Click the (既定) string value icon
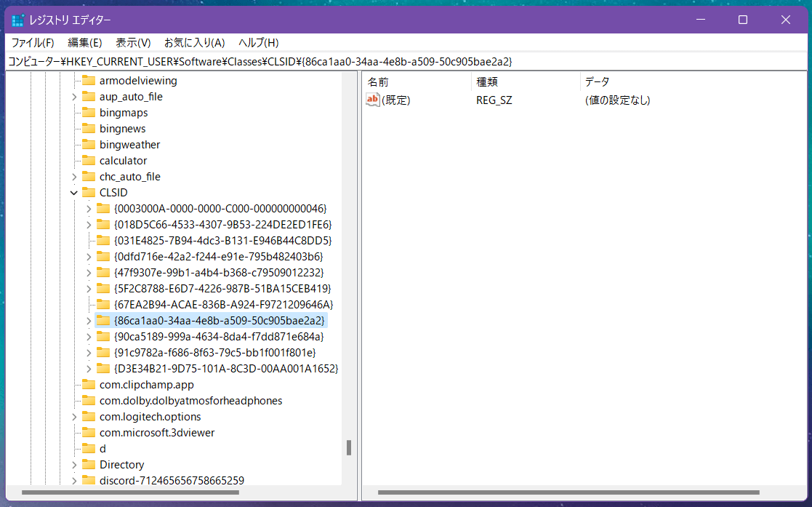Screen dimensions: 812x507 373,100
